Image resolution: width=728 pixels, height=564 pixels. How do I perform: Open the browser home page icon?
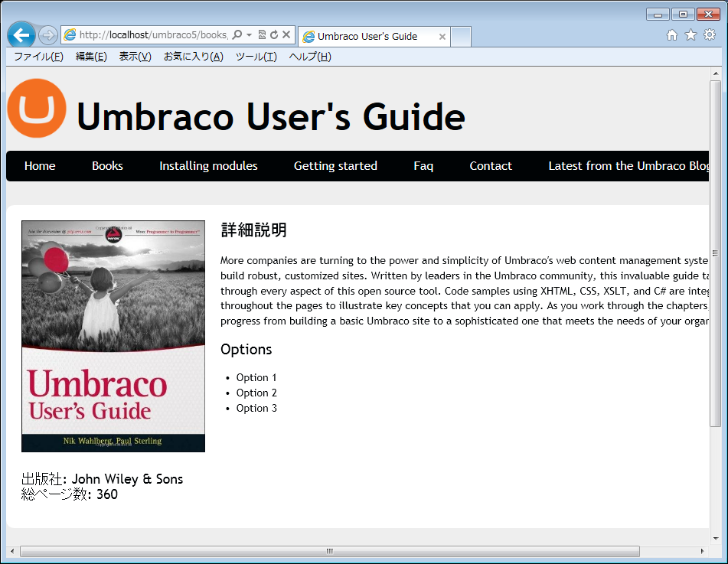(x=672, y=35)
